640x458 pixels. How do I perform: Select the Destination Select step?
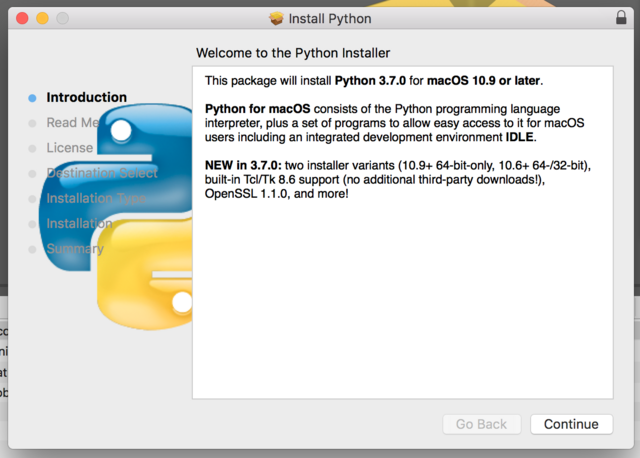102,173
